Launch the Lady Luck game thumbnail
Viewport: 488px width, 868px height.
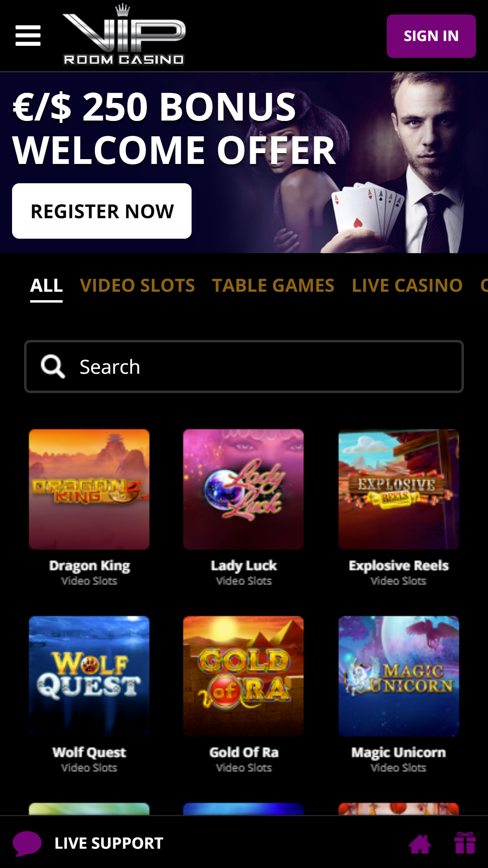coord(243,489)
